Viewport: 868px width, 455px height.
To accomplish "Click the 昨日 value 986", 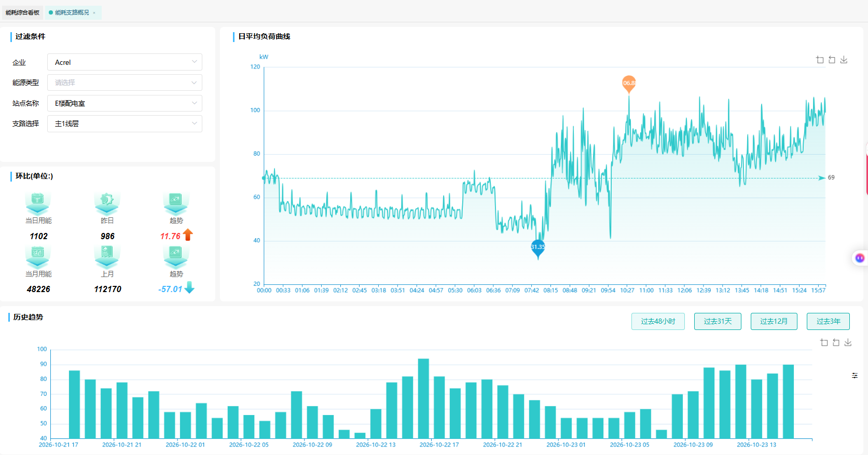I will [x=107, y=236].
